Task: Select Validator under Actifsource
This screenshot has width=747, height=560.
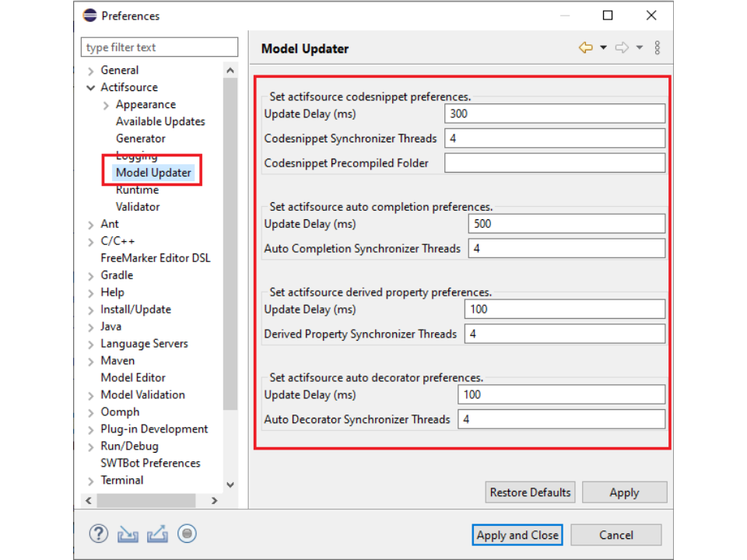Action: (x=138, y=207)
